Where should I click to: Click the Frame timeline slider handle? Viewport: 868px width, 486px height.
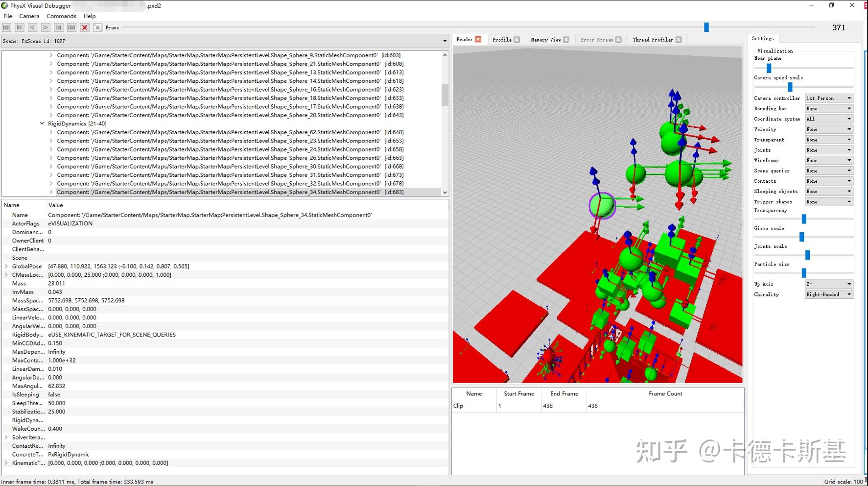[x=706, y=27]
